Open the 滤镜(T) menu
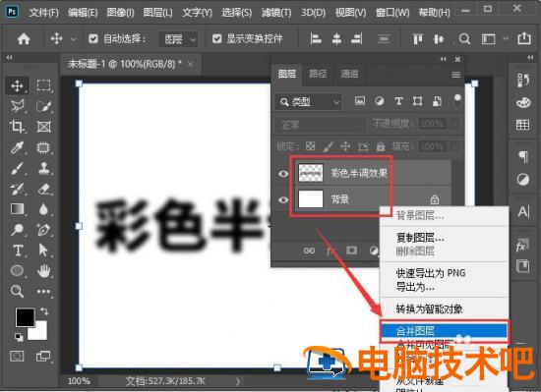This screenshot has height=392, width=541. point(275,13)
